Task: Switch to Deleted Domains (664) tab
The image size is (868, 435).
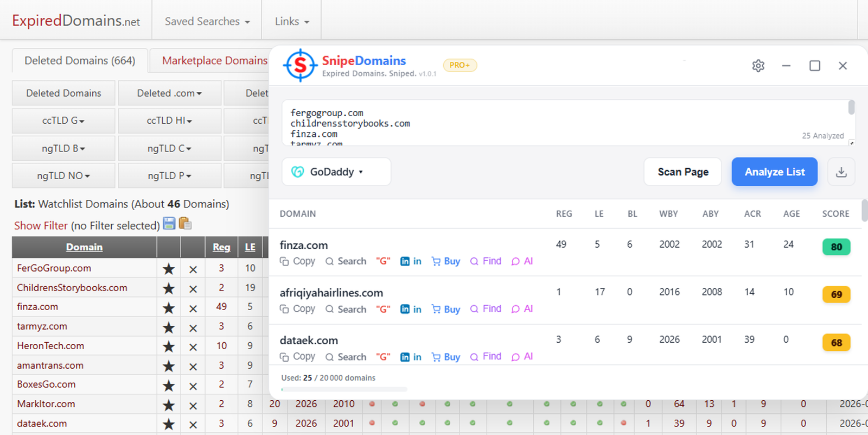Action: [80, 61]
